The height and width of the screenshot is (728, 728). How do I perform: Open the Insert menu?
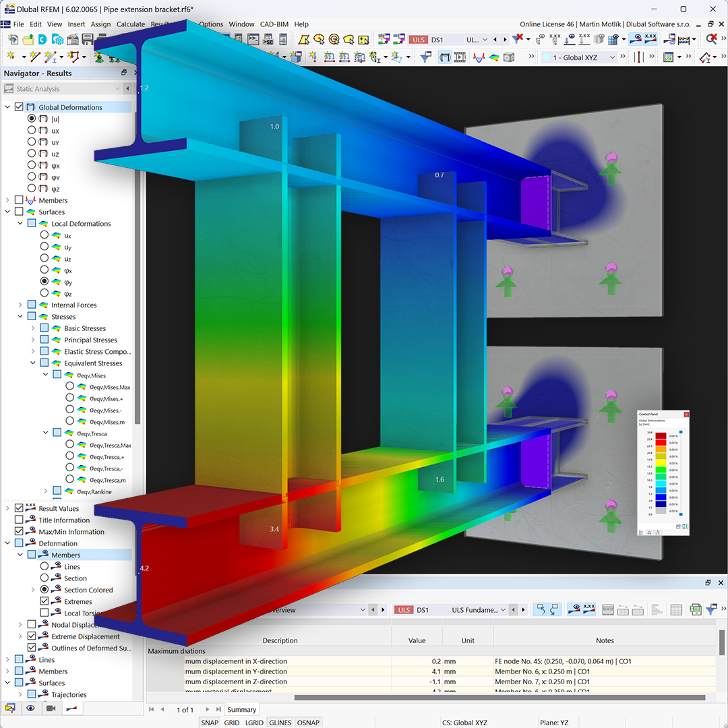(76, 24)
